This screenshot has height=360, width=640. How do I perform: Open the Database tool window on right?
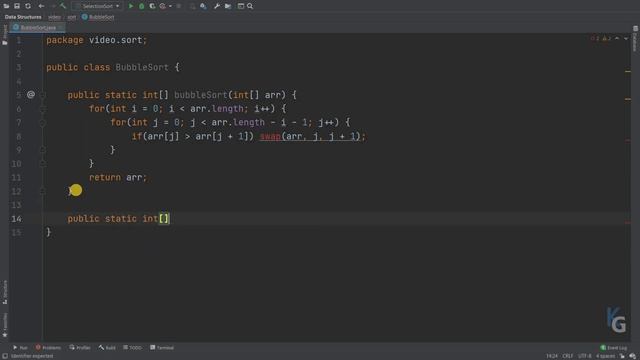click(635, 39)
